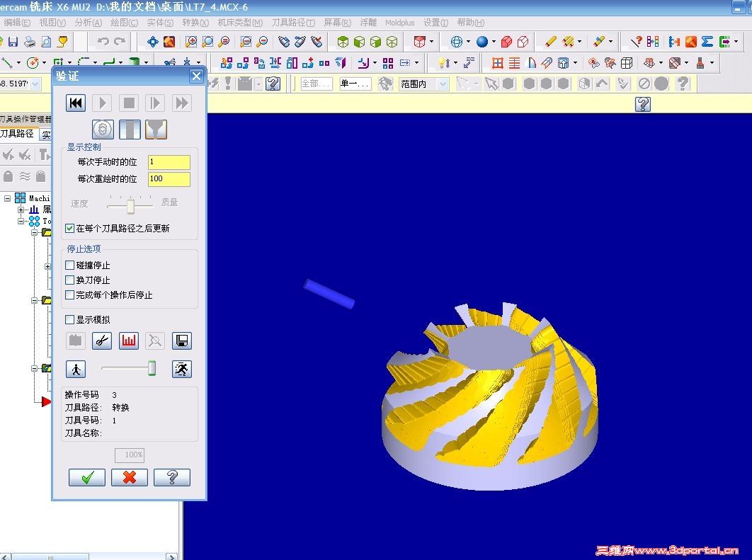The image size is (752, 560).
Task: Open verify section view scissors icon
Action: tap(102, 341)
